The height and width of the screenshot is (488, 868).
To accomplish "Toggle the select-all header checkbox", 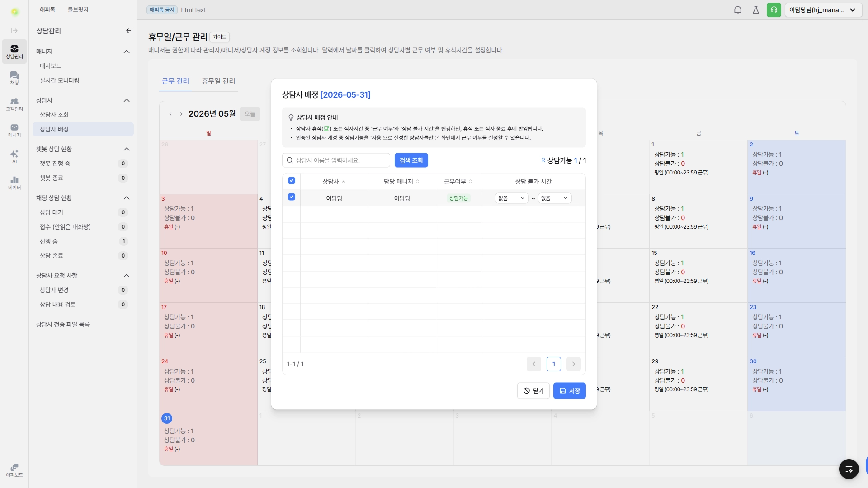I will [x=292, y=181].
